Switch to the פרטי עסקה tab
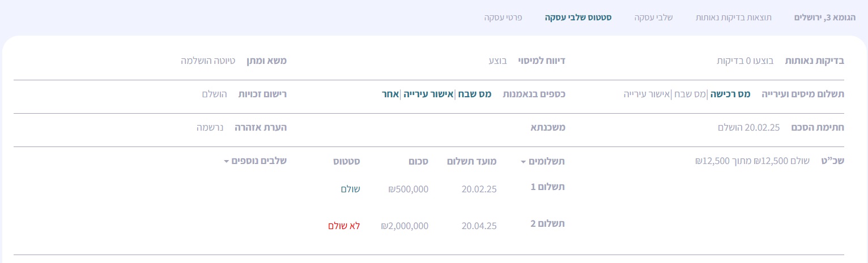This screenshot has width=868, height=263. tap(503, 18)
